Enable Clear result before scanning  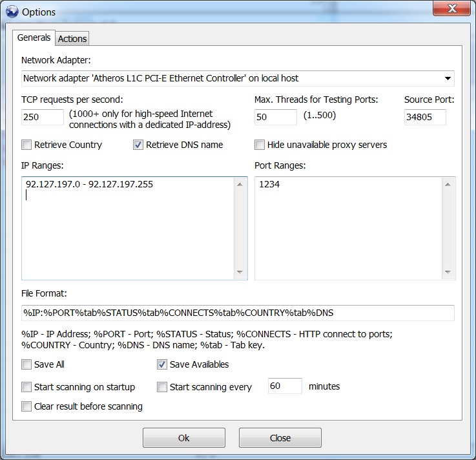pos(26,406)
